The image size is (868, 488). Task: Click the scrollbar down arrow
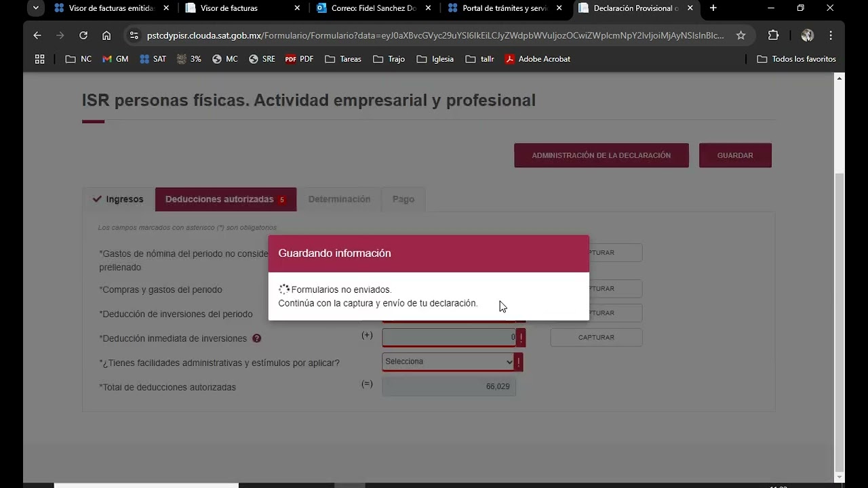[840, 476]
